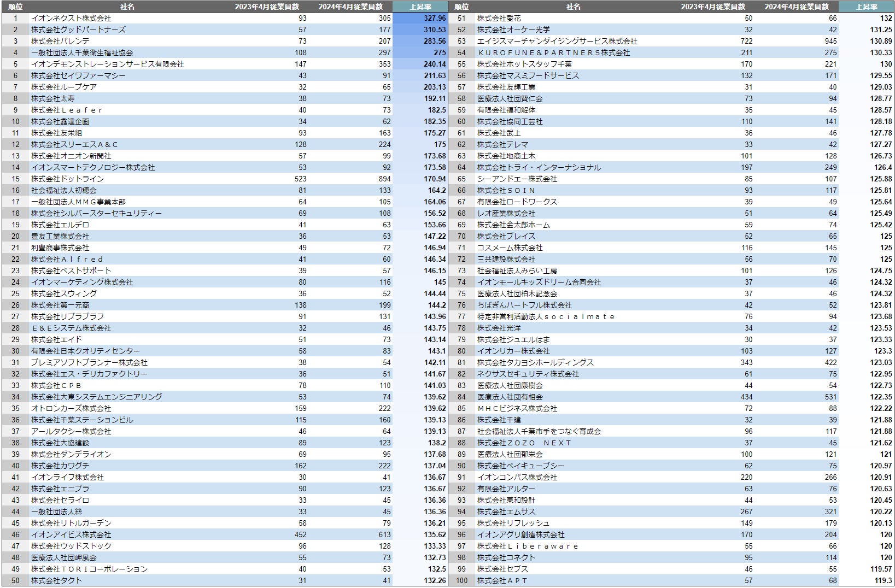Image resolution: width=895 pixels, height=588 pixels.
Task: Click on 株式会社テレマ
Action: (x=502, y=144)
